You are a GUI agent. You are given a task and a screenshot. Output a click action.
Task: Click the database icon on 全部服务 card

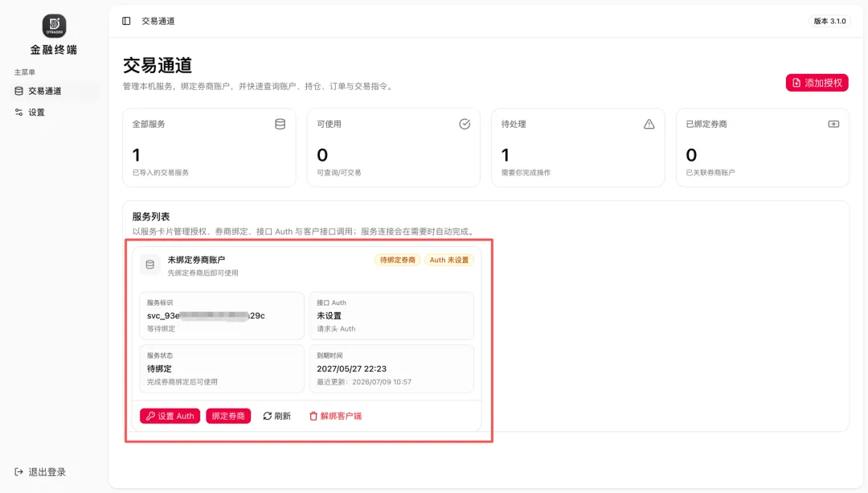(x=280, y=124)
